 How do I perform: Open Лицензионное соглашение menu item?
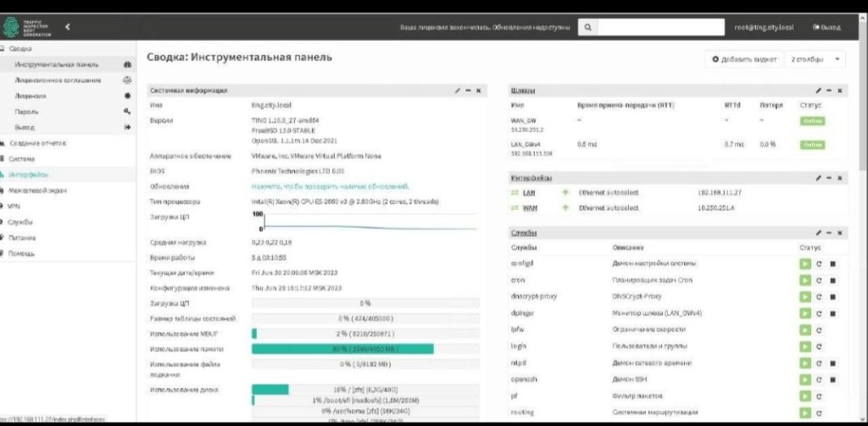(x=58, y=80)
